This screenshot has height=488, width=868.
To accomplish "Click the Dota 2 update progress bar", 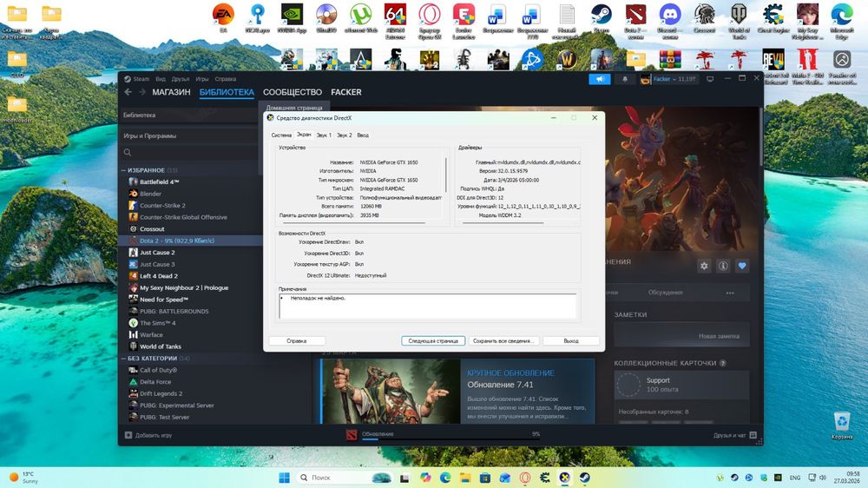I will tap(451, 439).
